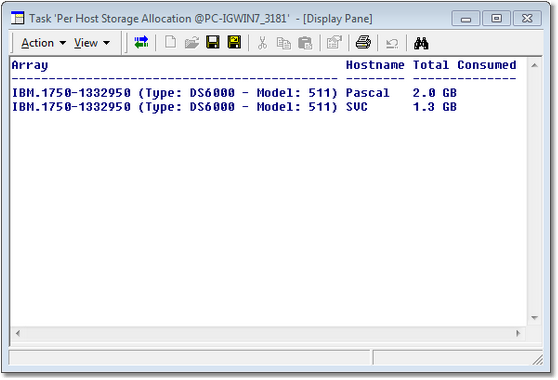Click the vertical scrollbar up arrow

[534, 65]
